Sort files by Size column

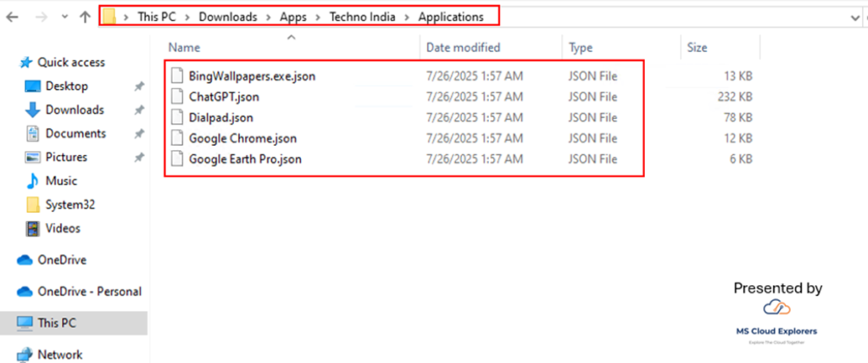697,47
